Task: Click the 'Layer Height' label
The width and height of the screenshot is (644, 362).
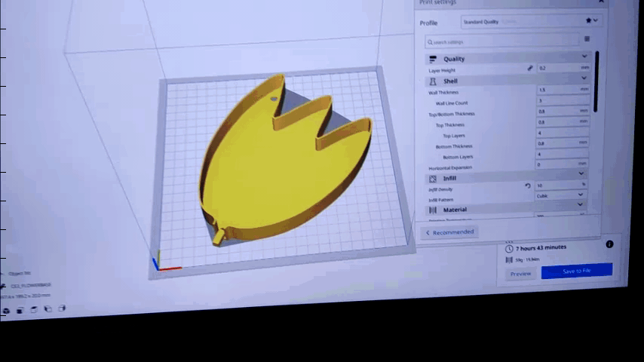Action: (x=442, y=71)
